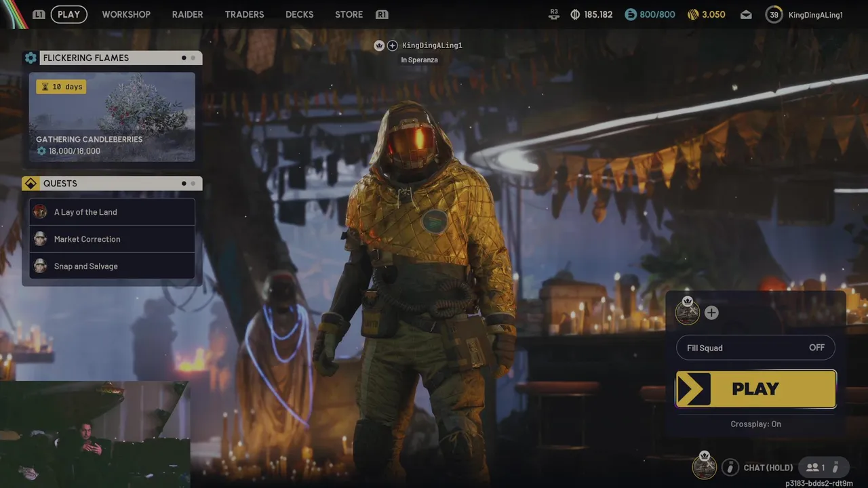Image resolution: width=868 pixels, height=488 pixels.
Task: Click the coin currency icon beside 185,182
Action: tap(575, 14)
